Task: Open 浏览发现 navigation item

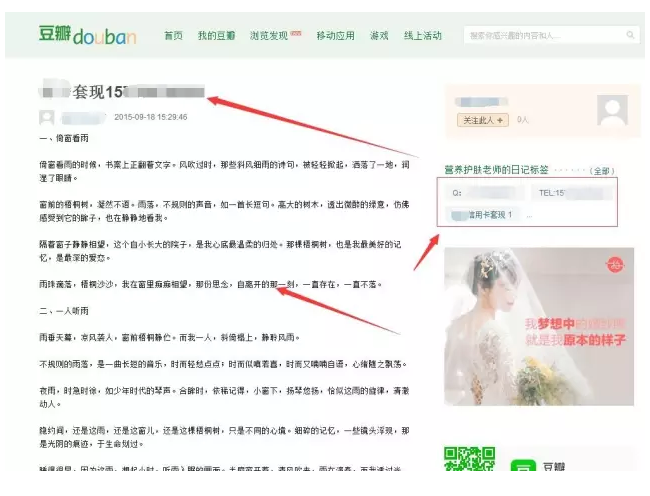Action: [270, 36]
